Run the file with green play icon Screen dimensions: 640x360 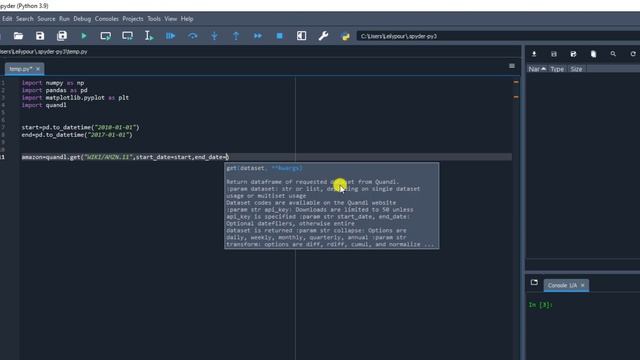[84, 36]
